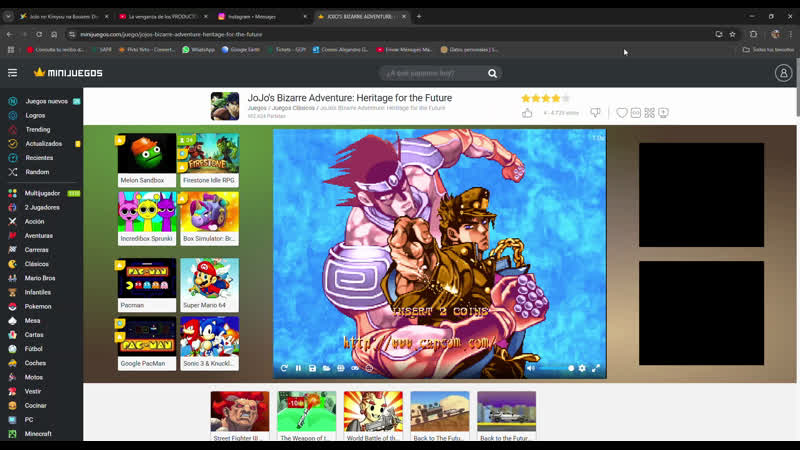Reload the page in browser toolbar

[x=39, y=34]
